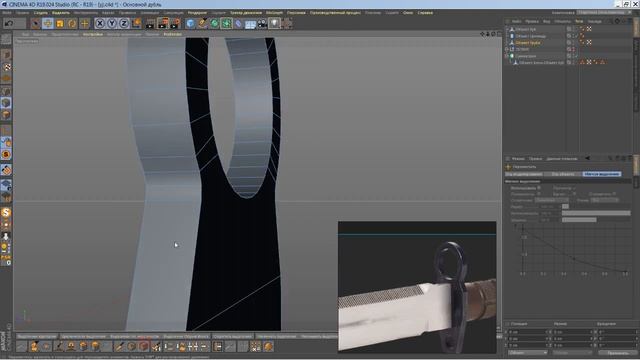Screen dimensions: 640x360
Task: Toggle visibility dots of Симметрия object
Action: 573,56
